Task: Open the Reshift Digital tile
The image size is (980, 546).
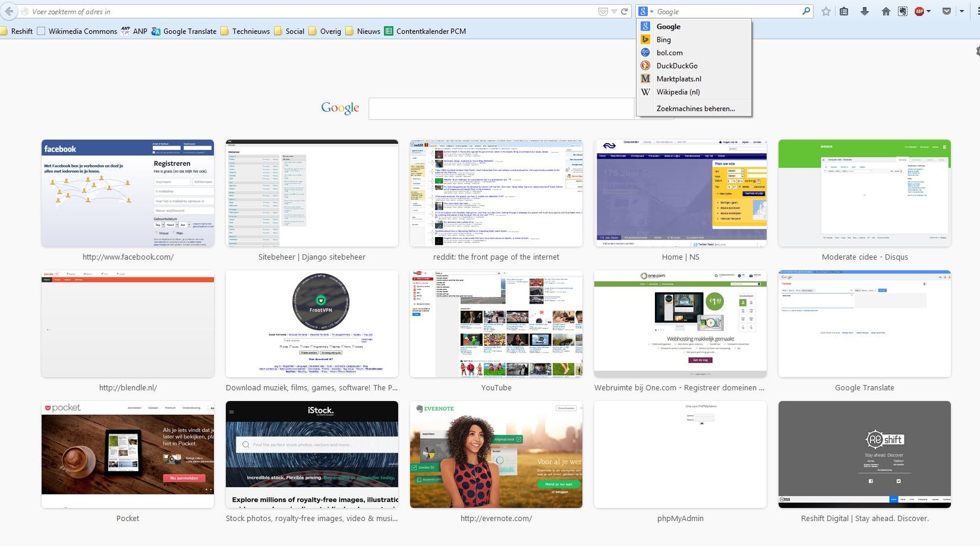Action: click(x=865, y=455)
